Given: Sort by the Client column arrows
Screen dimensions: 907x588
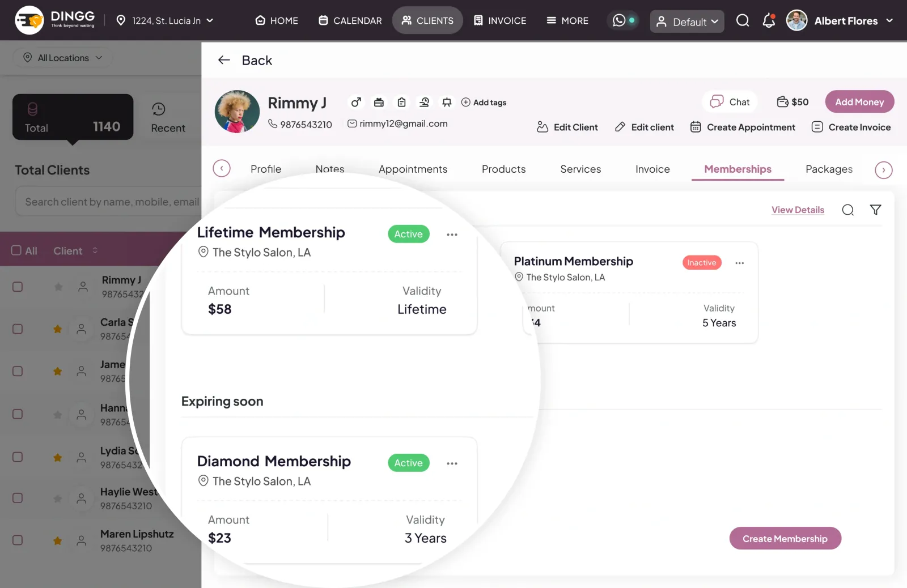Looking at the screenshot, I should click(x=95, y=250).
